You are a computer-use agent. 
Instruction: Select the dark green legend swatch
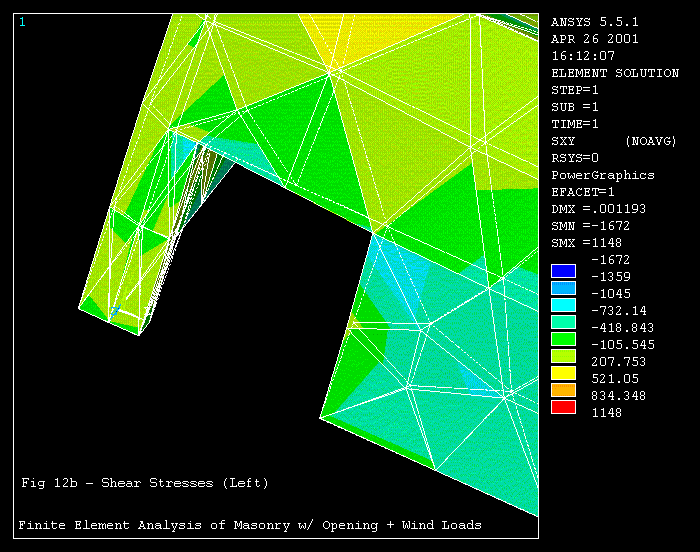[563, 339]
